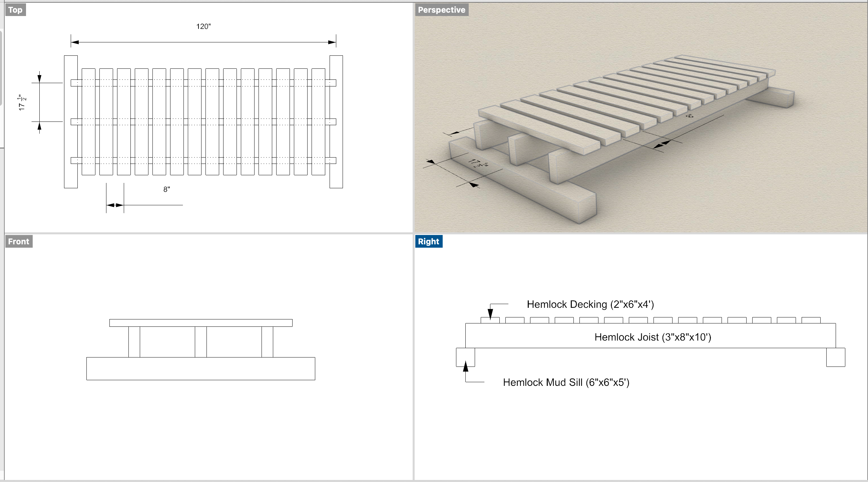The width and height of the screenshot is (868, 482).
Task: Pick the decking board outline in Front view
Action: click(201, 323)
